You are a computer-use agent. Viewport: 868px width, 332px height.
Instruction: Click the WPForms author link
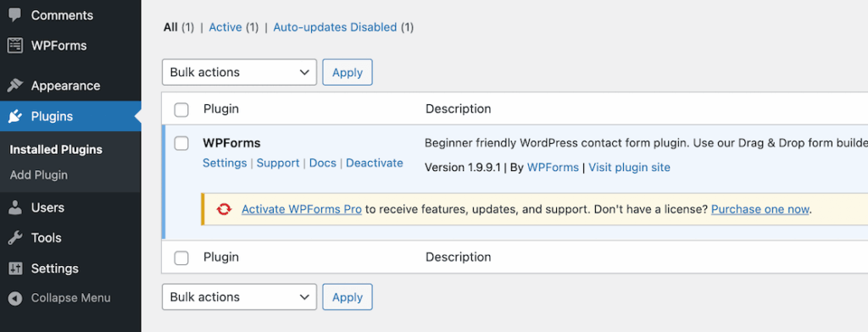pyautogui.click(x=553, y=167)
